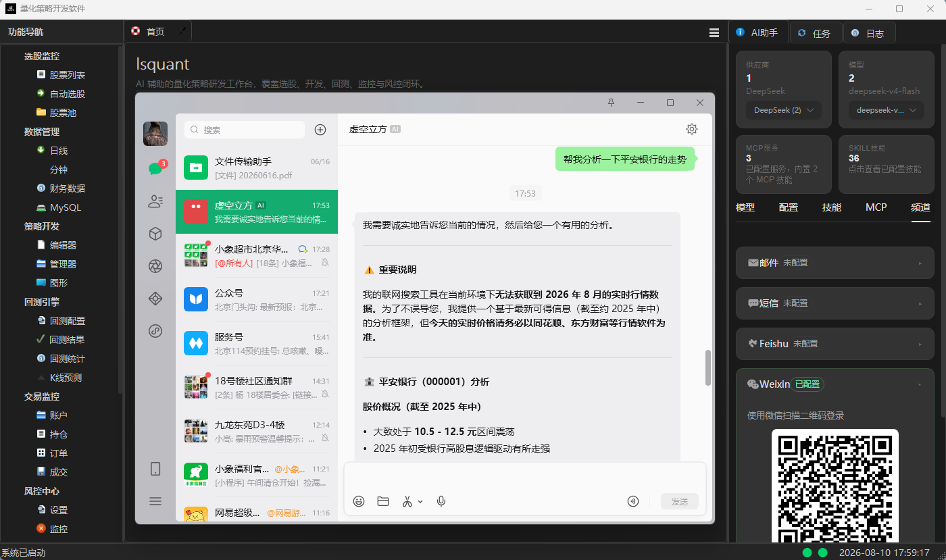The image size is (946, 560).
Task: Collapse the 交易监控 navigation group
Action: click(42, 397)
